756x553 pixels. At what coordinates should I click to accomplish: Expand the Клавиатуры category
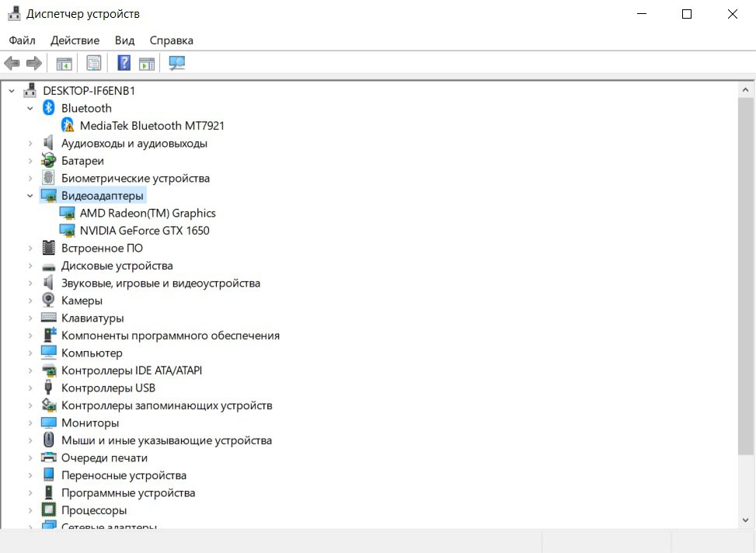tap(30, 318)
